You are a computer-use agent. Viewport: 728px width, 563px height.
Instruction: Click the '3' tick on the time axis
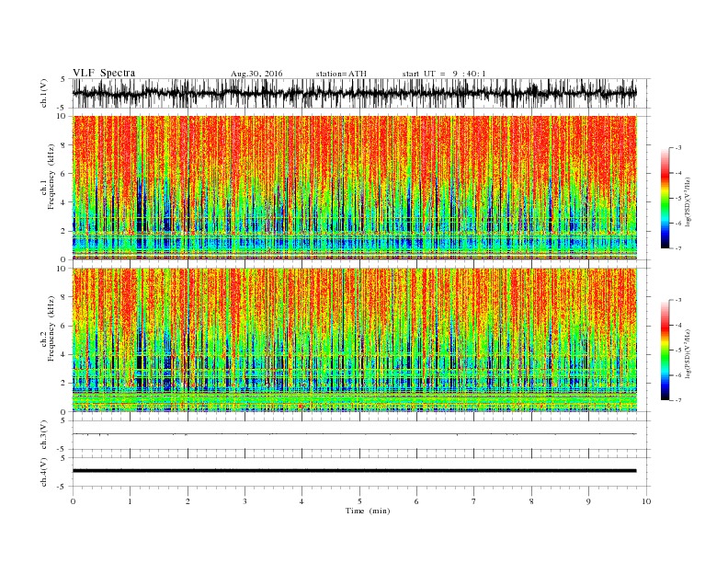245,501
